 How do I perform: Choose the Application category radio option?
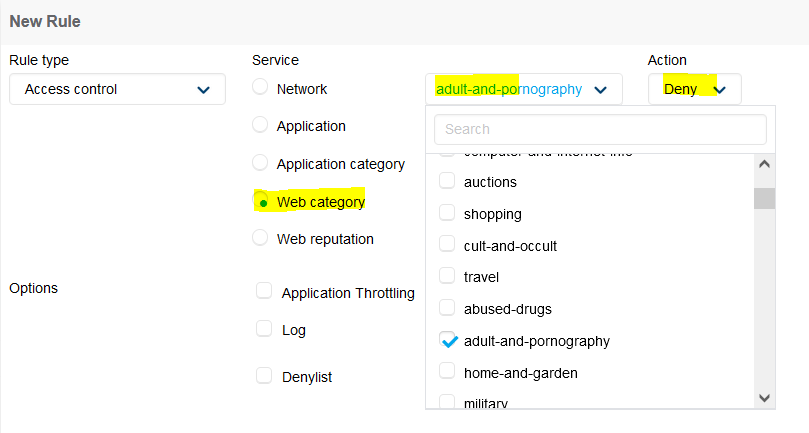tap(260, 162)
